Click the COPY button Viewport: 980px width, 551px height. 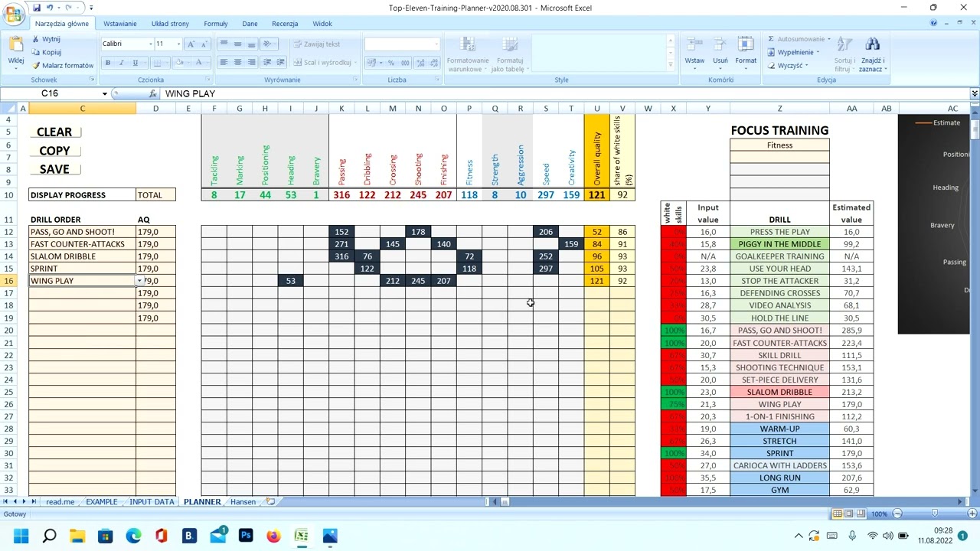pyautogui.click(x=54, y=151)
